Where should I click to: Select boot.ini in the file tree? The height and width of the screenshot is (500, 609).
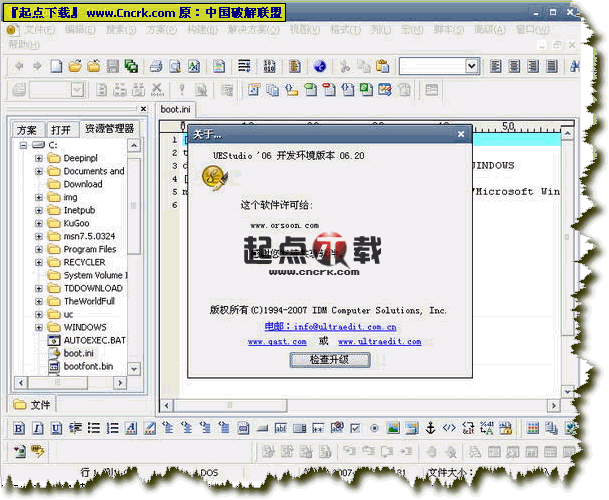pyautogui.click(x=78, y=354)
